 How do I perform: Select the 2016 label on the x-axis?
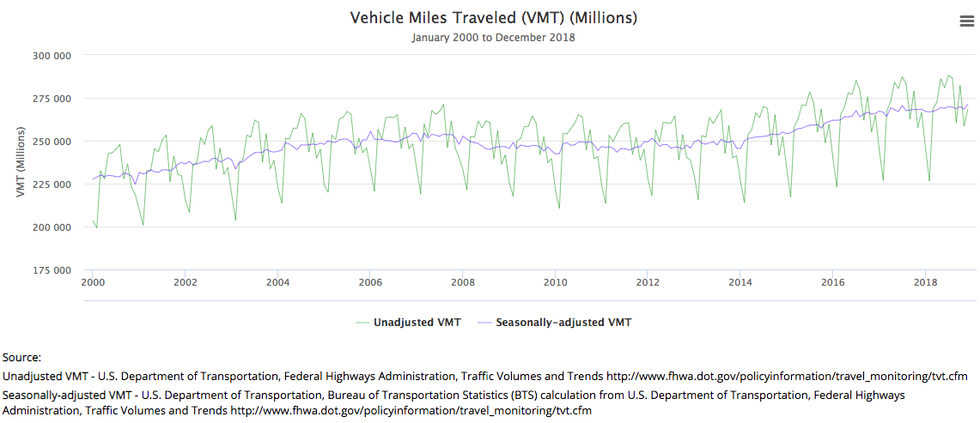pyautogui.click(x=832, y=282)
